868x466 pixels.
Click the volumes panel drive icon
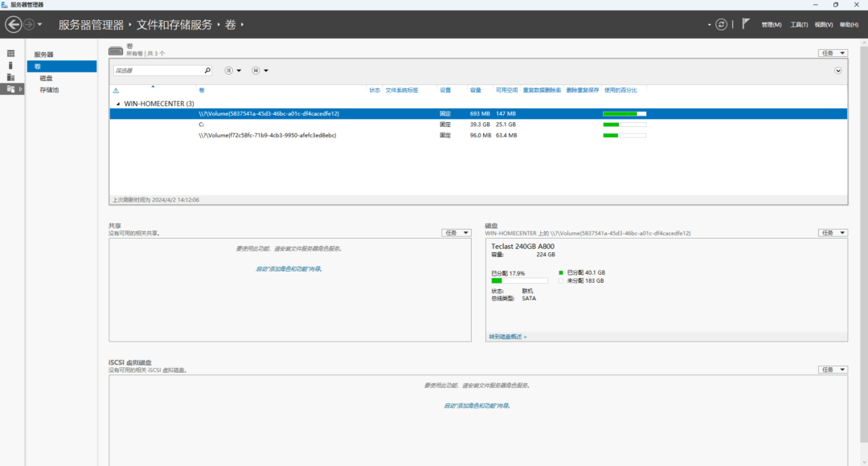(x=116, y=51)
